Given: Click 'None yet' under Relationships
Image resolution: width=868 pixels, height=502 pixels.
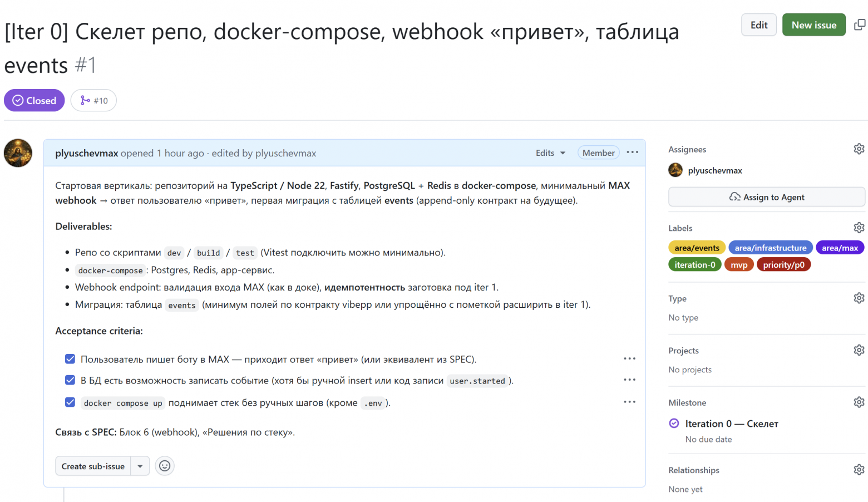Looking at the screenshot, I should [685, 489].
